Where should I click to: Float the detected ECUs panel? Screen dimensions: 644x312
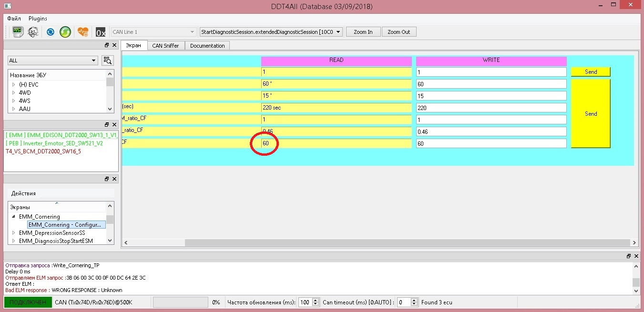107,124
